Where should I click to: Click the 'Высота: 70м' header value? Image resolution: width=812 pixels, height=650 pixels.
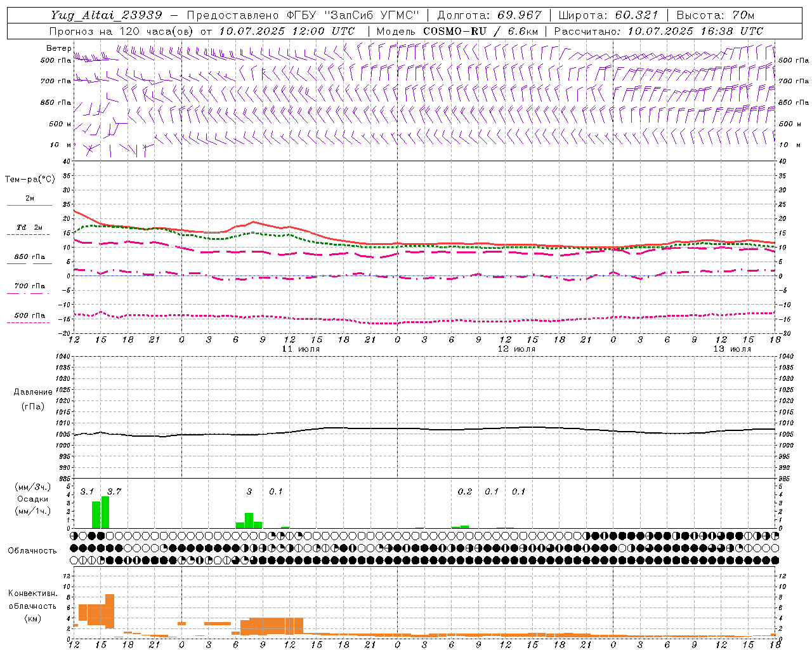point(716,15)
